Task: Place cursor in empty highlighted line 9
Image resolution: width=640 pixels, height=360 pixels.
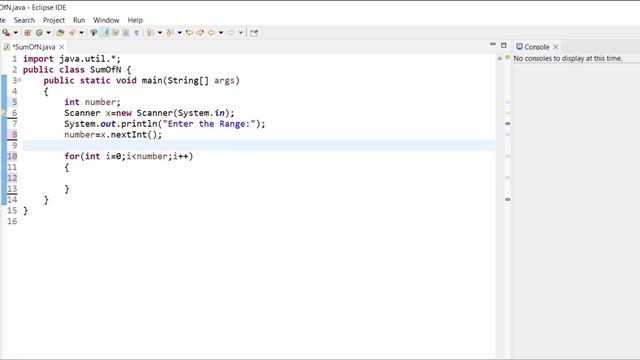Action: (259, 145)
